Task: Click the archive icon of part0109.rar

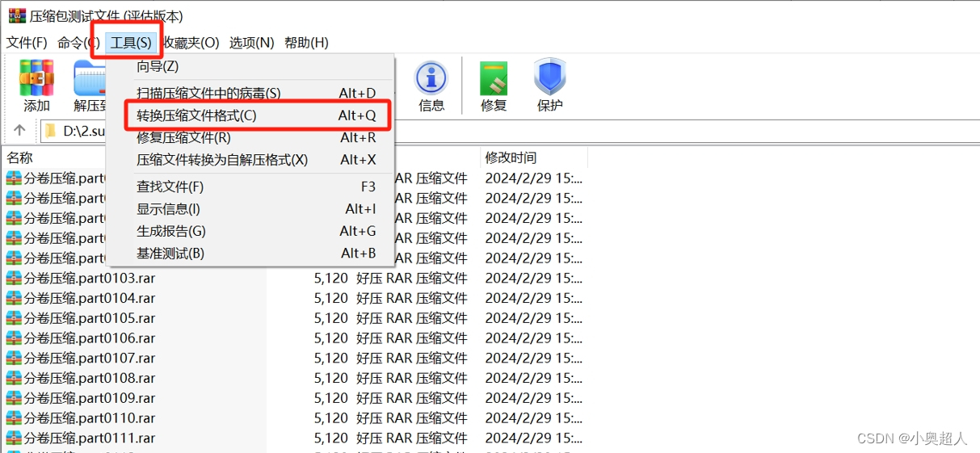Action: (14, 398)
